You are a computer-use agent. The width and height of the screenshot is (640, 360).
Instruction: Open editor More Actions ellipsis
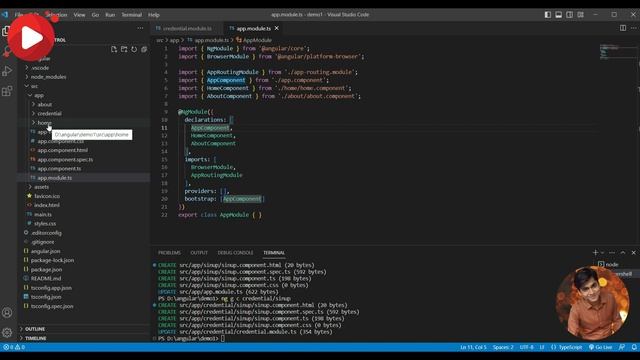pyautogui.click(x=633, y=28)
